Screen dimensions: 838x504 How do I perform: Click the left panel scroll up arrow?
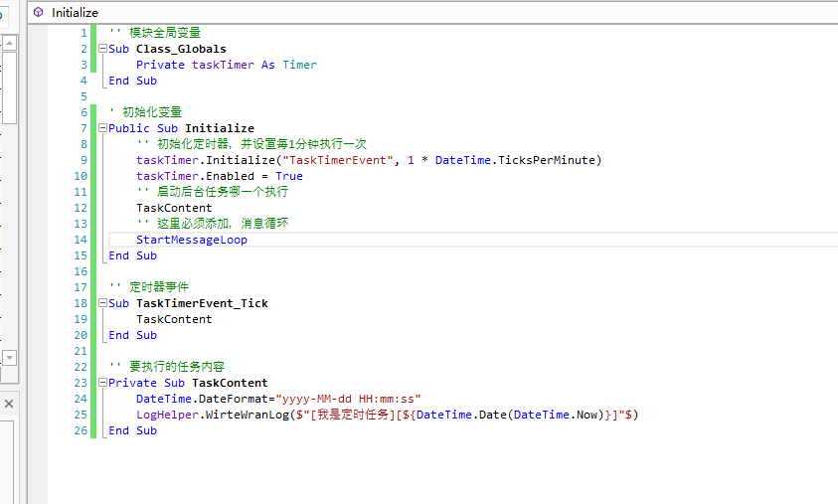click(9, 43)
